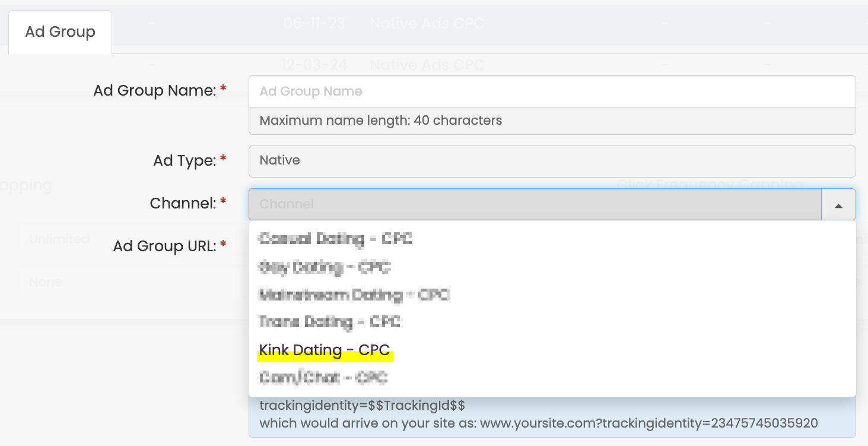Select Trans Dating - CPC option
This screenshot has width=868, height=446.
click(330, 322)
